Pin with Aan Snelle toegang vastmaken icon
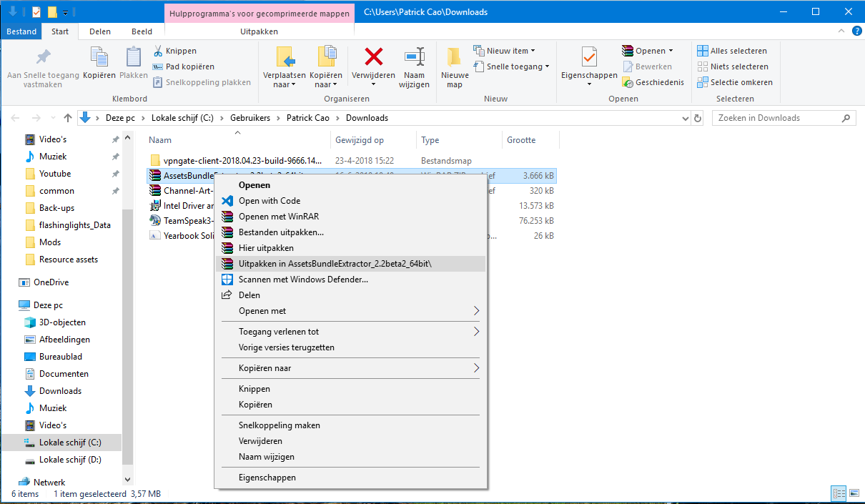This screenshot has height=504, width=865. click(43, 57)
